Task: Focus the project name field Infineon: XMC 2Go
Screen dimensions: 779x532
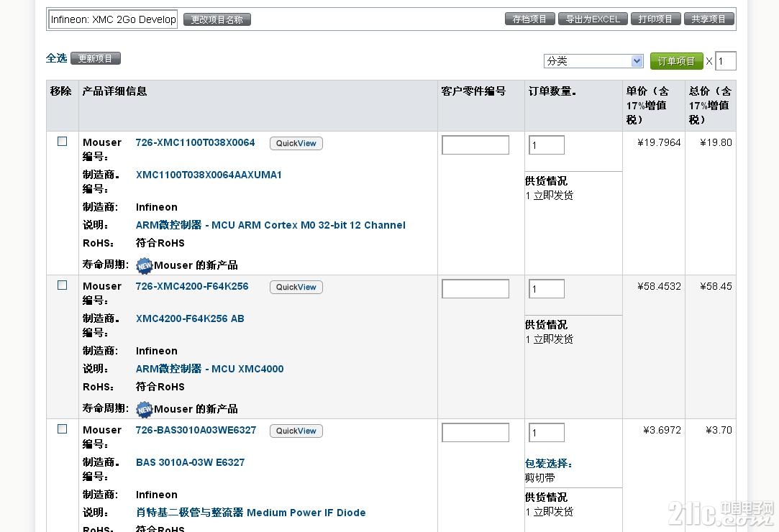Action: coord(113,19)
